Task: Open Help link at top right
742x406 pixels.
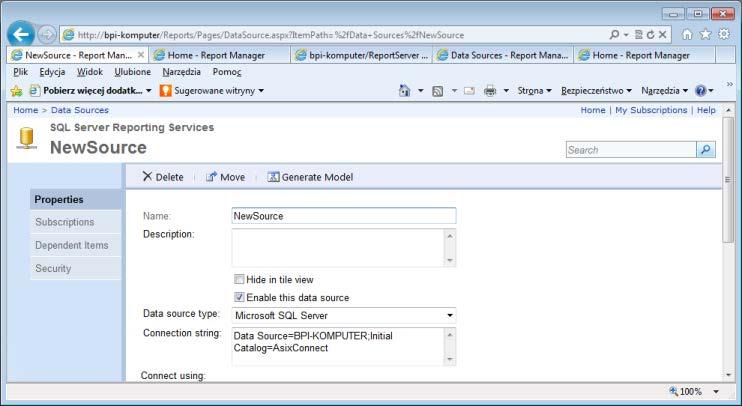Action: coord(706,110)
